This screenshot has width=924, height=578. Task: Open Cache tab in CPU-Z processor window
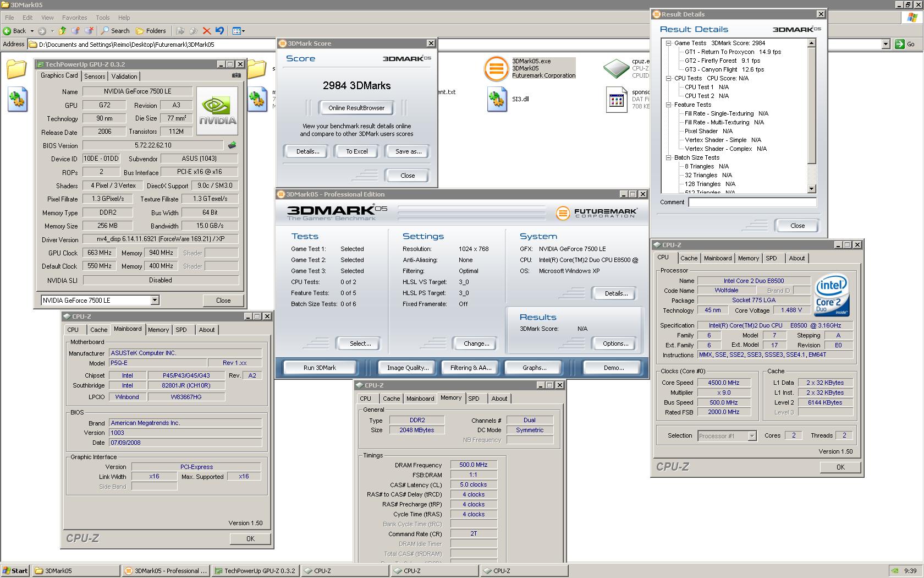(689, 258)
